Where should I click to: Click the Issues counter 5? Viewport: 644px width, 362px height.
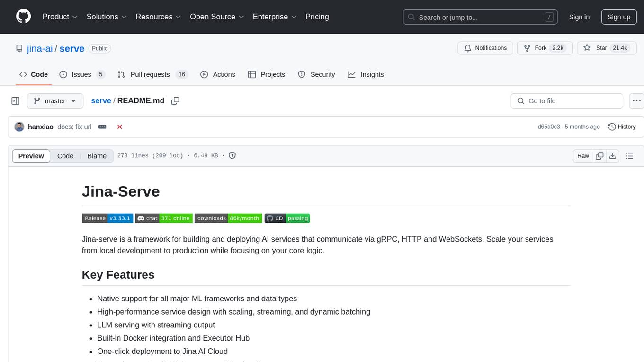coord(100,74)
